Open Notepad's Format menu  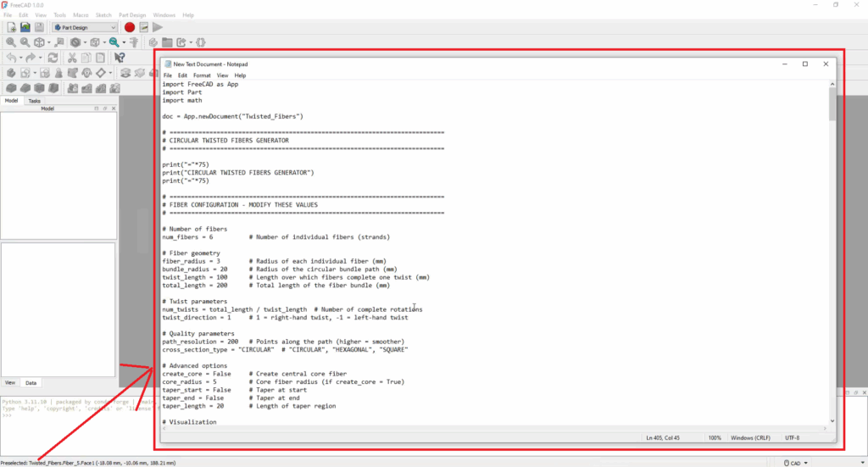click(x=202, y=75)
